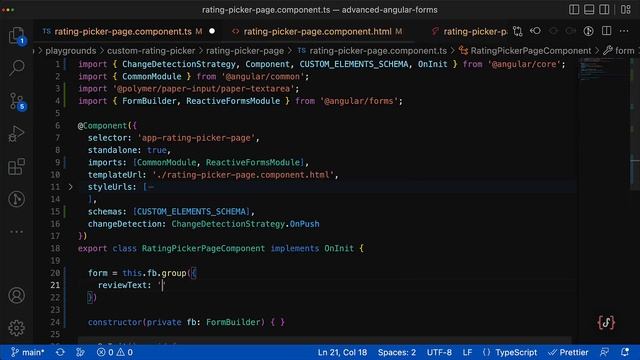Switch to the truncated 'rating-picker-p' tab
The width and height of the screenshot is (640, 360).
click(x=475, y=31)
